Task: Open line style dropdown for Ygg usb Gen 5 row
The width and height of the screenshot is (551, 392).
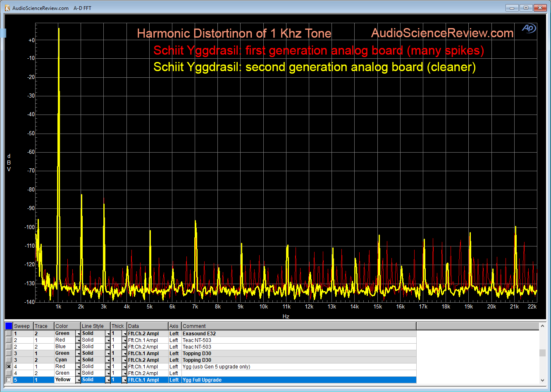Action: [108, 366]
